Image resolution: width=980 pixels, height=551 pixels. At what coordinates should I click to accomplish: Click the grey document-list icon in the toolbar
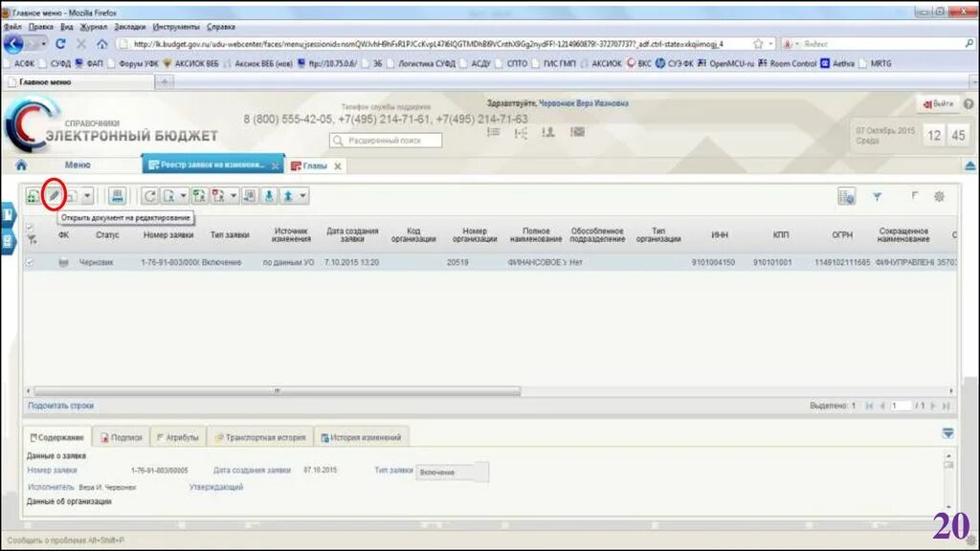click(250, 196)
